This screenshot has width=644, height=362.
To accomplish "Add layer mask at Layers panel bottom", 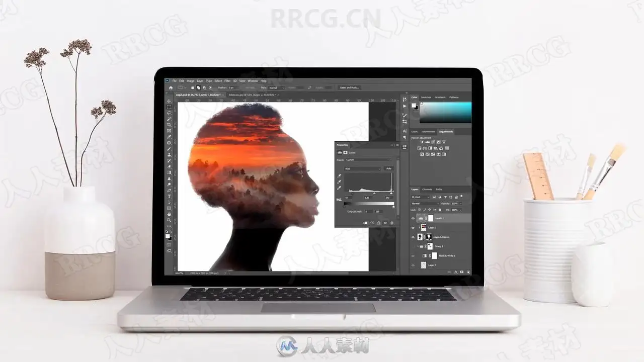I will [x=462, y=272].
